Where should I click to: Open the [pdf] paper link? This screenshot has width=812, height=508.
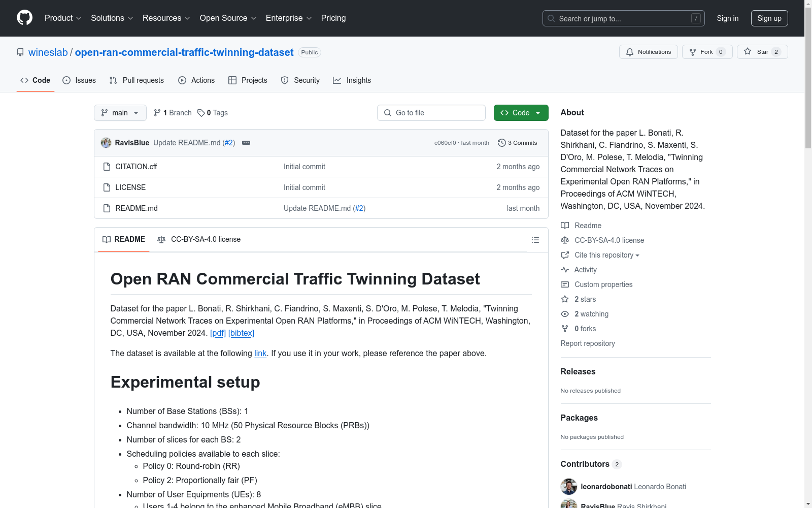click(x=218, y=333)
